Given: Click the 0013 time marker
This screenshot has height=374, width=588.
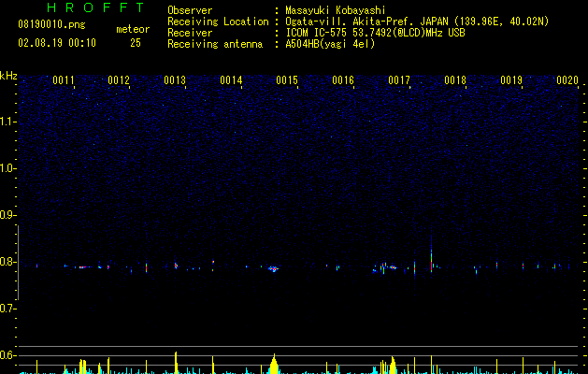Looking at the screenshot, I should pos(175,80).
